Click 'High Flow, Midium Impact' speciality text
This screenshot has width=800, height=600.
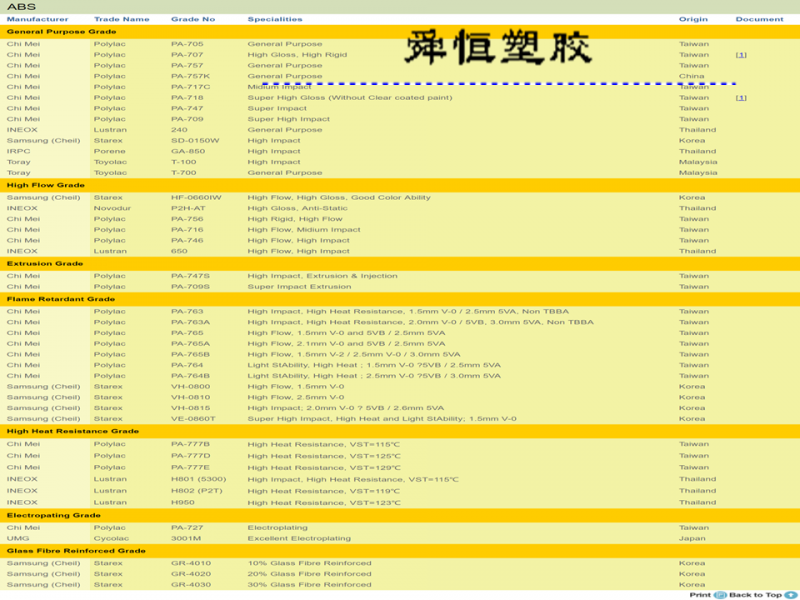pyautogui.click(x=304, y=230)
